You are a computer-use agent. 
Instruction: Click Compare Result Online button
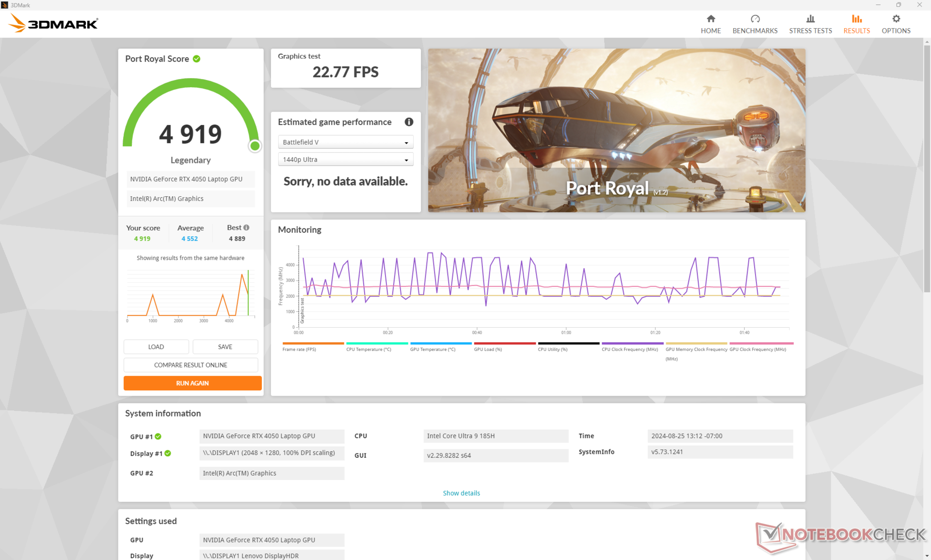[x=191, y=365]
